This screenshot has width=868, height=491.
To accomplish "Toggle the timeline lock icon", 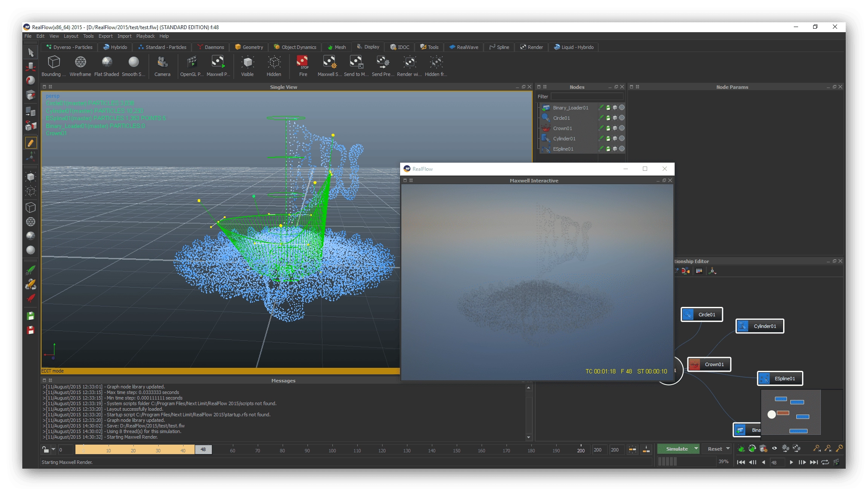I will (45, 450).
